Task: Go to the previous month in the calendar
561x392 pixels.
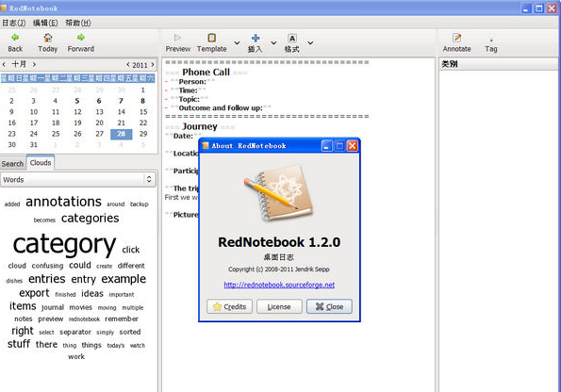Action: tap(4, 64)
